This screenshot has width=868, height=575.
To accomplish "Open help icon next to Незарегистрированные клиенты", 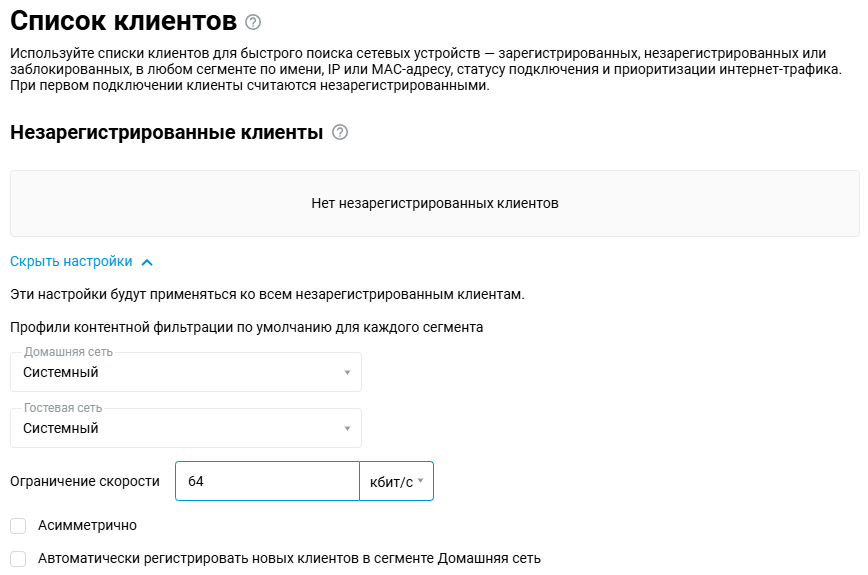I will click(340, 133).
